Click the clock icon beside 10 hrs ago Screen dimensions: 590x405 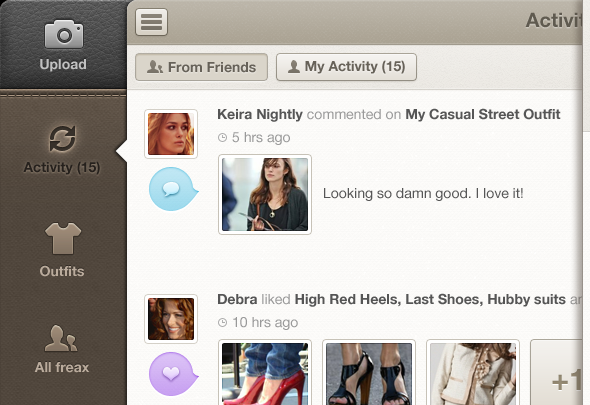click(x=222, y=323)
